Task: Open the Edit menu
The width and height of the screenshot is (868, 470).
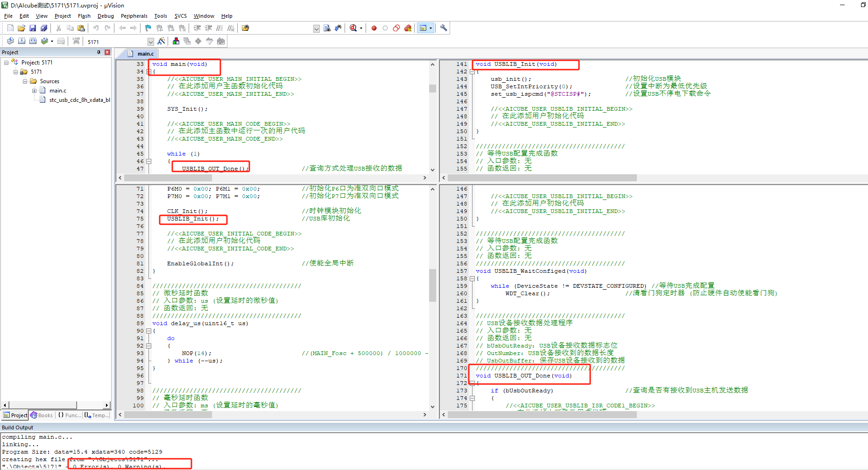Action: coord(24,16)
